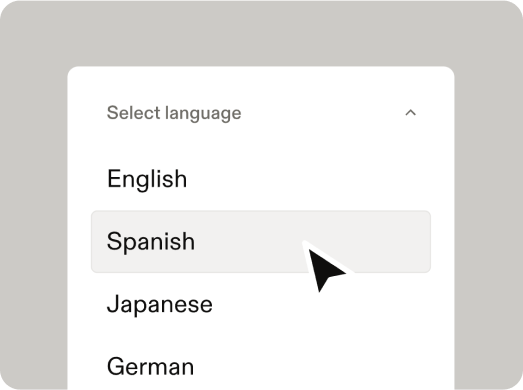
Task: Click the Select language dropdown field
Action: pyautogui.click(x=261, y=113)
